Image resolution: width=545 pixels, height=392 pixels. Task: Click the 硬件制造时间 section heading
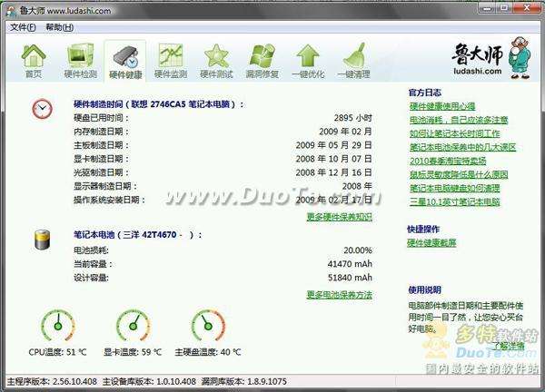coord(158,104)
